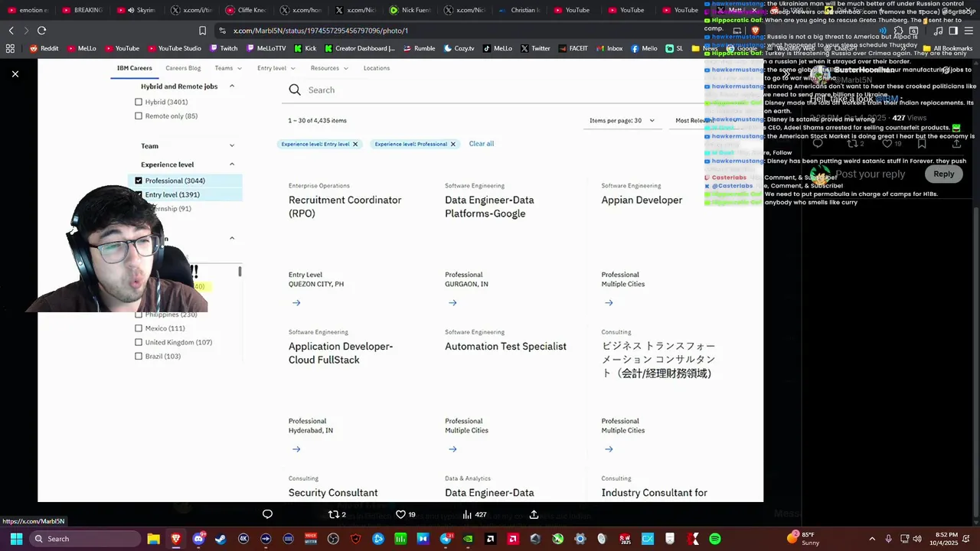Uncheck the Professional (3044) checkbox
Viewport: 980px width, 551px height.
pos(139,181)
